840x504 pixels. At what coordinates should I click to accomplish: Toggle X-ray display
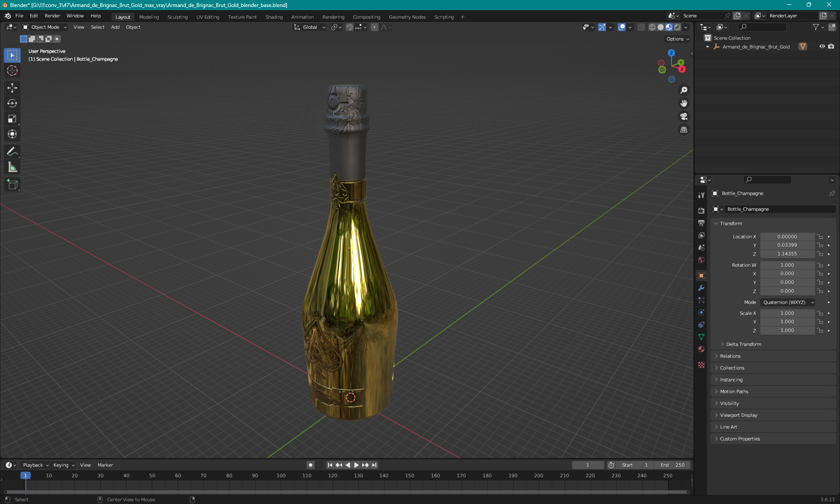click(x=641, y=27)
